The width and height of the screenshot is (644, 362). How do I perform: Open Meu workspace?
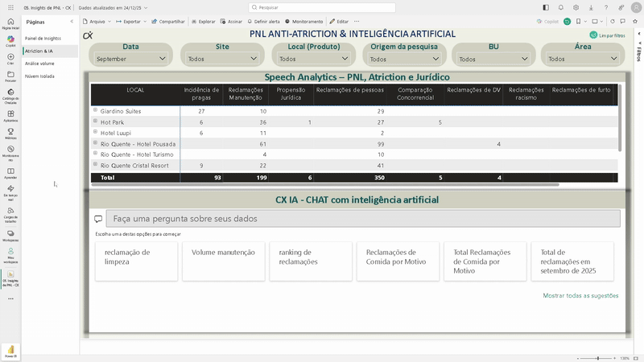pos(10,255)
